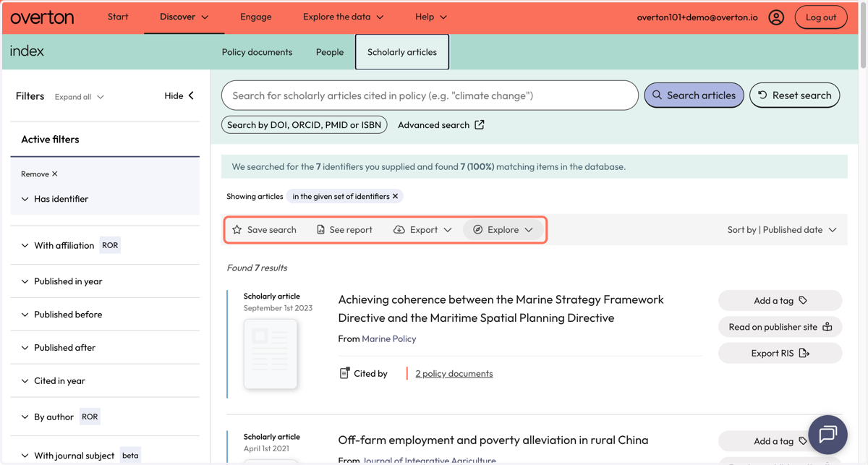Click the ROR badge next to With affiliation
Viewport: 868px width, 465px height.
click(110, 245)
